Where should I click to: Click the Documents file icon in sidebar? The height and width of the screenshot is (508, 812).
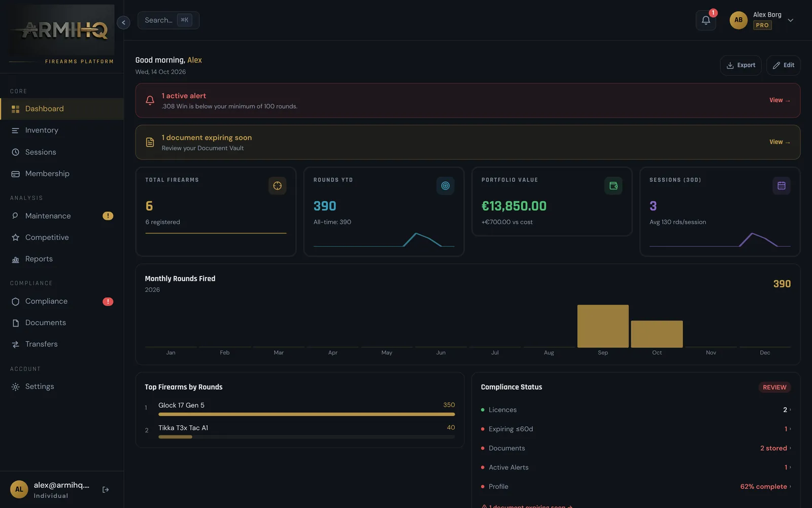(15, 323)
